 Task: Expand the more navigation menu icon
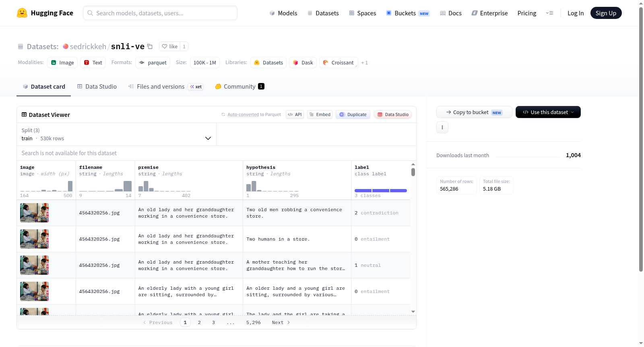click(x=549, y=13)
